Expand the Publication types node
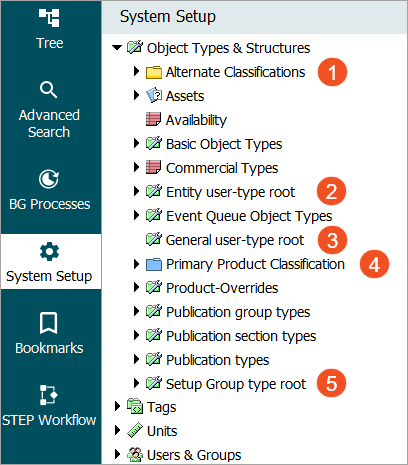408x465 pixels. pos(136,359)
